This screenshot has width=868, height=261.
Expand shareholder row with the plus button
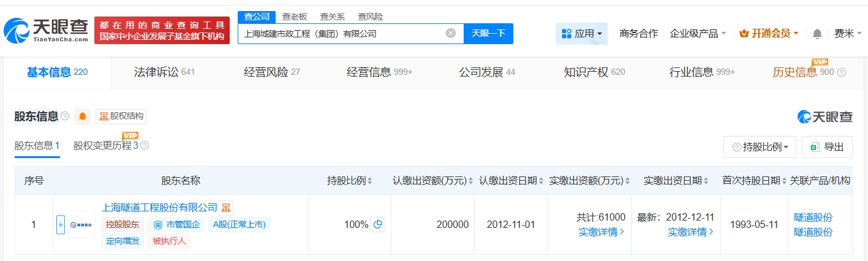61,224
